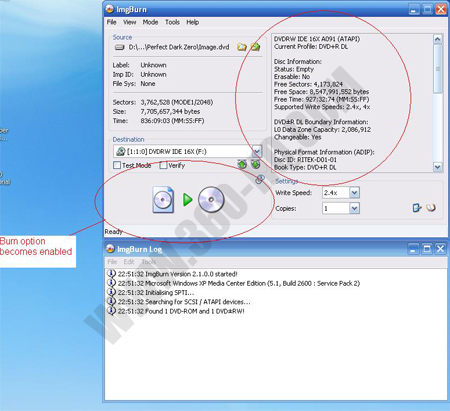Click the 'Current Profile: DVD+R DL' line

[x=311, y=47]
